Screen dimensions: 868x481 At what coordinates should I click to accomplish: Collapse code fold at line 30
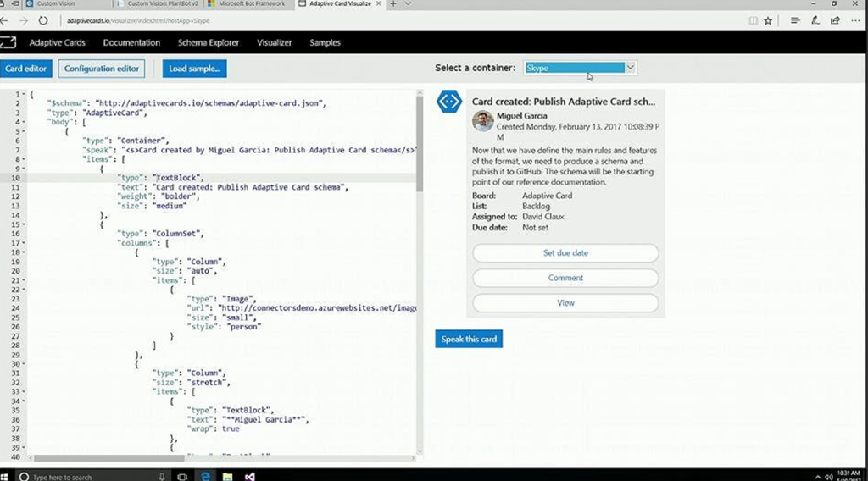click(x=24, y=364)
